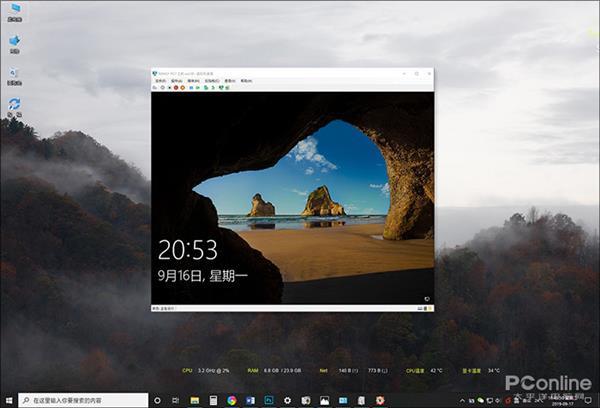
Task: Open the 剪贴板(C) menu
Action: [212, 81]
